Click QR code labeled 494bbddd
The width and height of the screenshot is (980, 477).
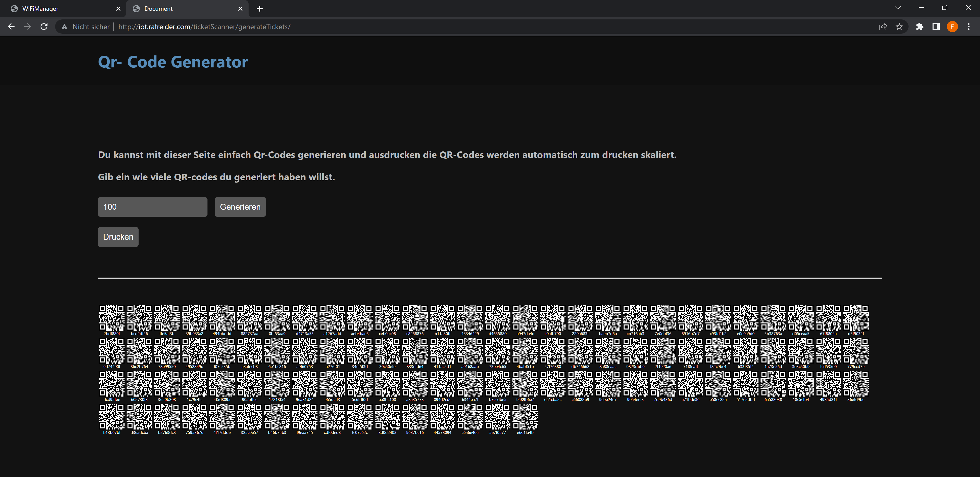[x=222, y=317]
